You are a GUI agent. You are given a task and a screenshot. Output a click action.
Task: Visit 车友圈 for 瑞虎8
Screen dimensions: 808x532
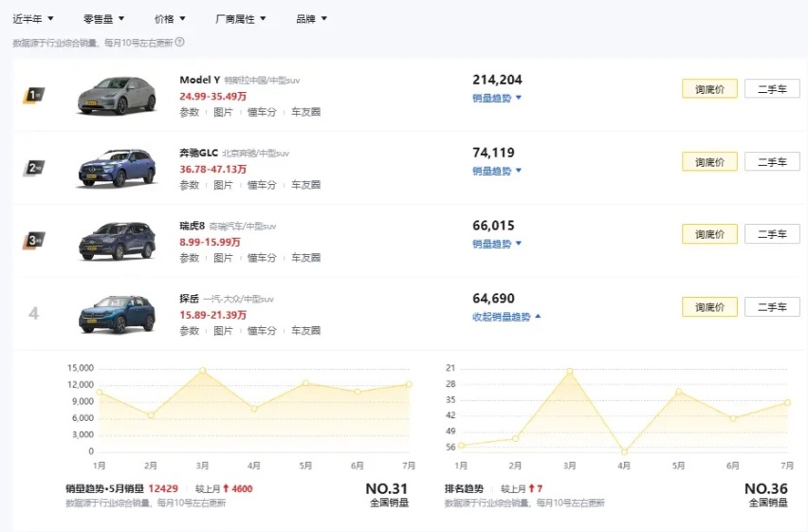305,257
